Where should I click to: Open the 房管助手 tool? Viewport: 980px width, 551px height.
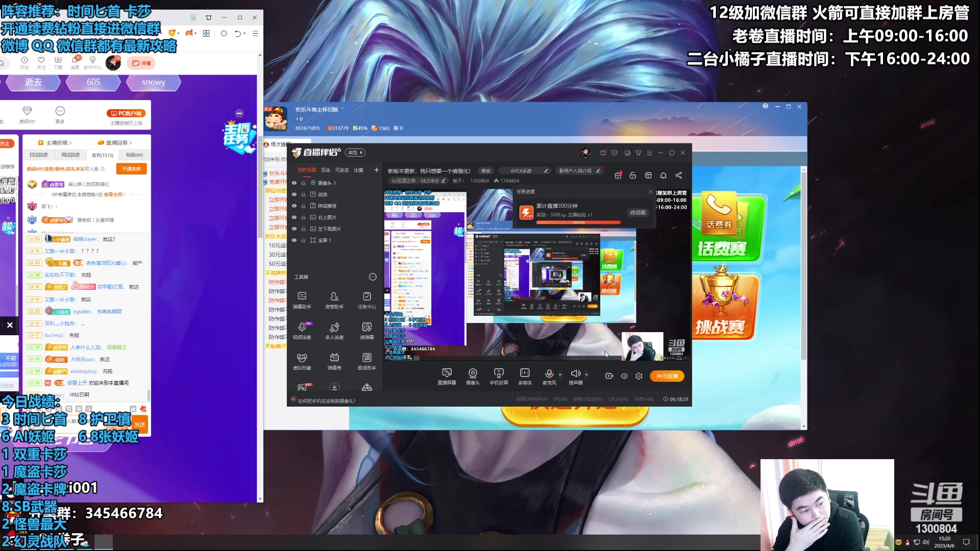334,299
